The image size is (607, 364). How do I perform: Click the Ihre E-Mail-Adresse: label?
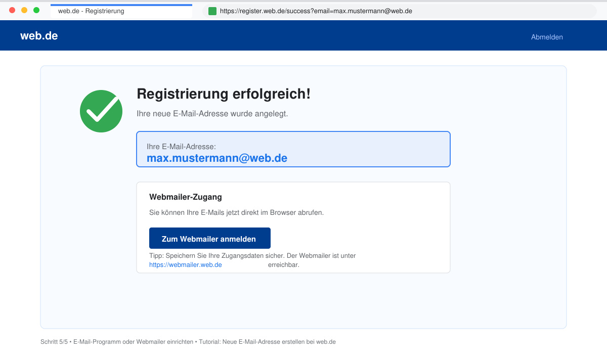click(x=181, y=147)
